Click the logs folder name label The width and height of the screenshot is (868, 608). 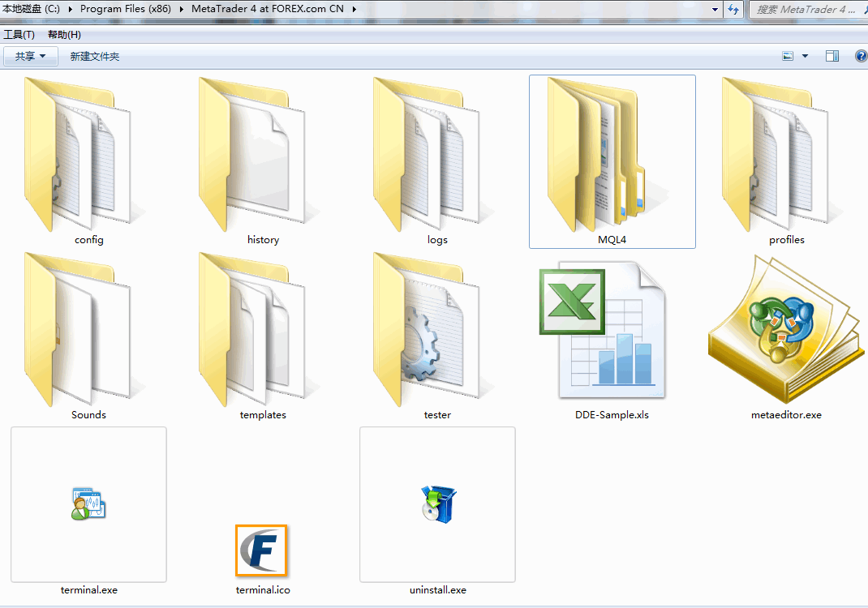(x=437, y=239)
